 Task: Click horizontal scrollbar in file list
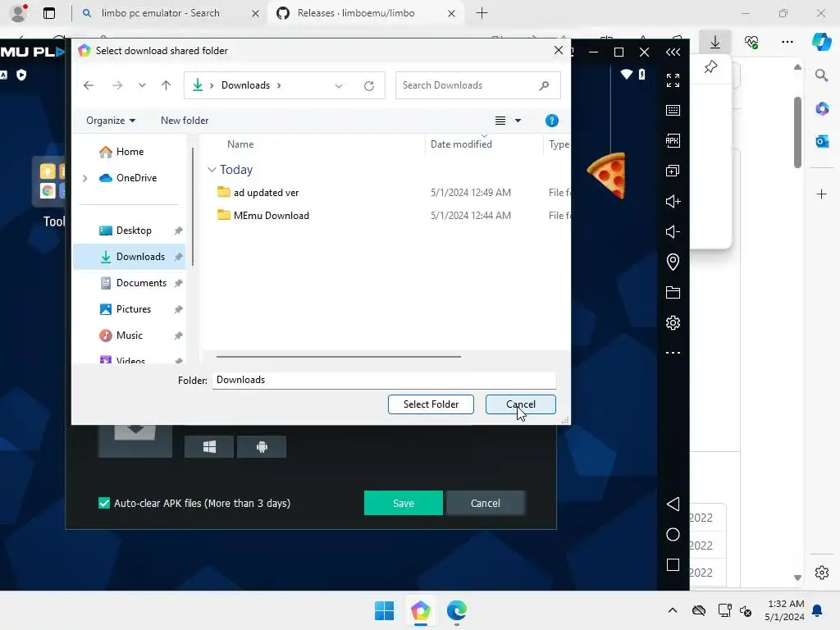pos(339,356)
